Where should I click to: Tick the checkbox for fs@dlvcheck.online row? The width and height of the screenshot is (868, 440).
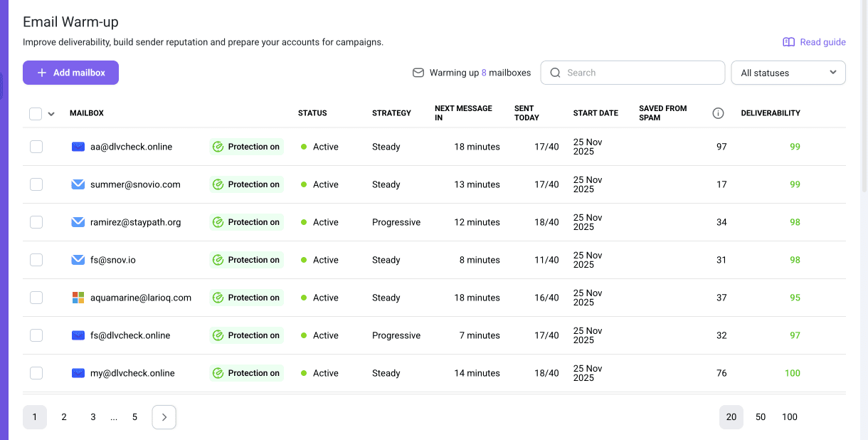pyautogui.click(x=36, y=335)
